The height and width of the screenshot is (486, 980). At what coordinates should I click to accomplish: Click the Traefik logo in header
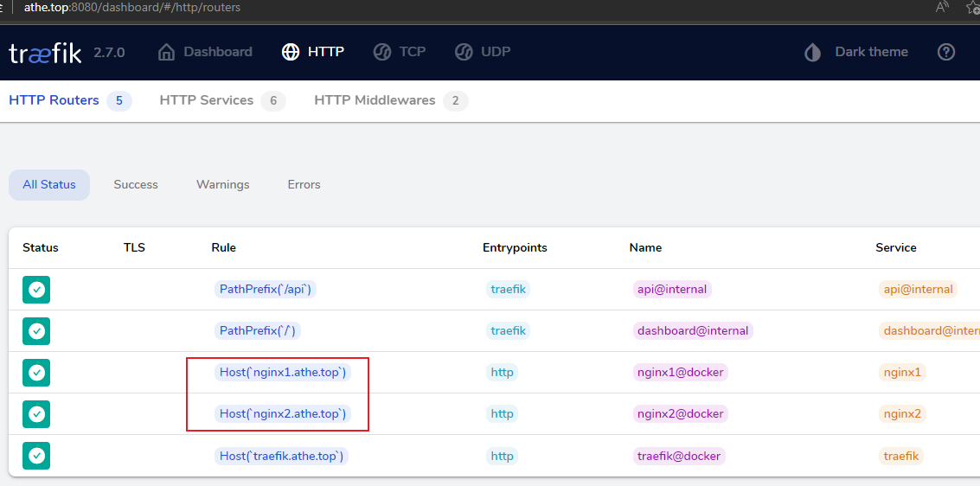[x=45, y=53]
